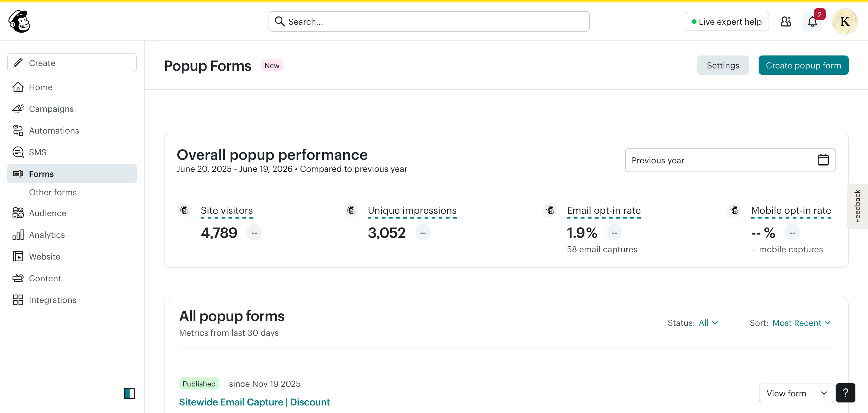Open Audience in the sidebar
Viewport: 868px width, 413px height.
click(x=72, y=213)
